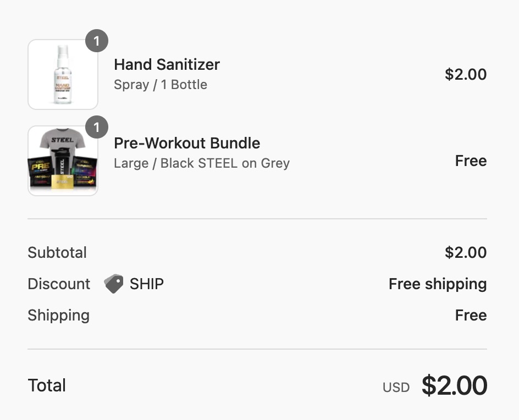This screenshot has height=420, width=519.
Task: Click the Subtotal $2.00 amount
Action: (x=466, y=252)
